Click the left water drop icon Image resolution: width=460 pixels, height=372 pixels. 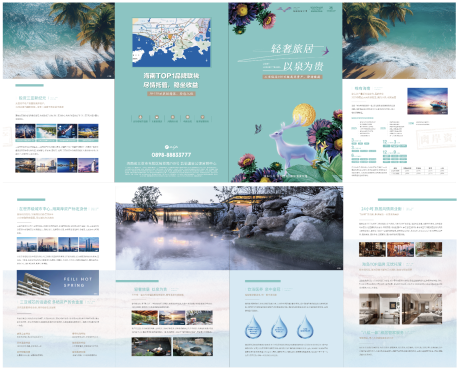click(x=253, y=327)
